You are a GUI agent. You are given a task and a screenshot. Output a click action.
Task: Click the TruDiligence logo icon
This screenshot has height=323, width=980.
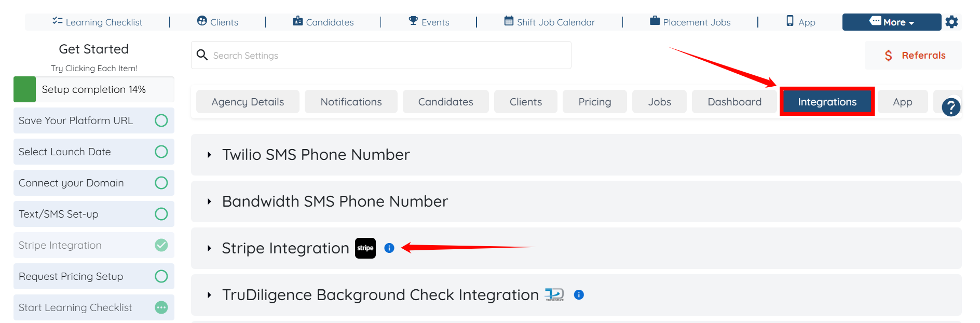tap(554, 295)
